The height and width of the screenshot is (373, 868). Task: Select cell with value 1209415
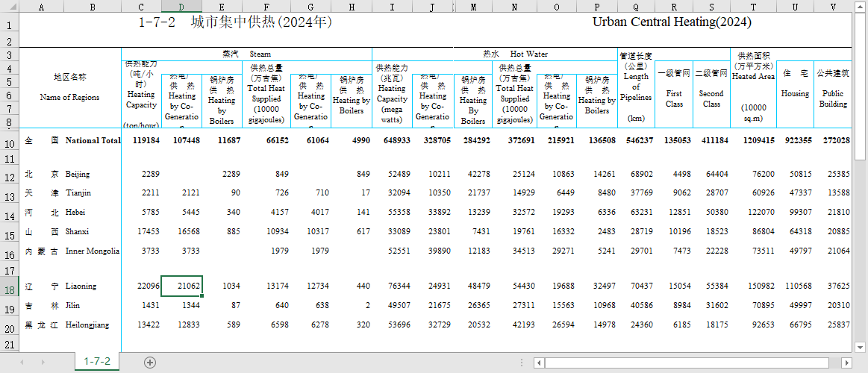(x=753, y=140)
